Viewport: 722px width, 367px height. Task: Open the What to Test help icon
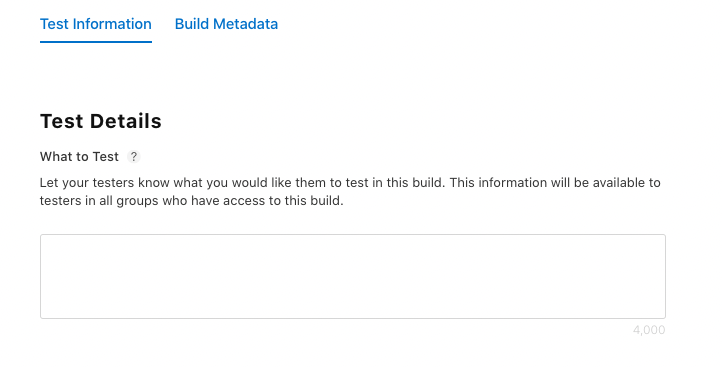134,157
